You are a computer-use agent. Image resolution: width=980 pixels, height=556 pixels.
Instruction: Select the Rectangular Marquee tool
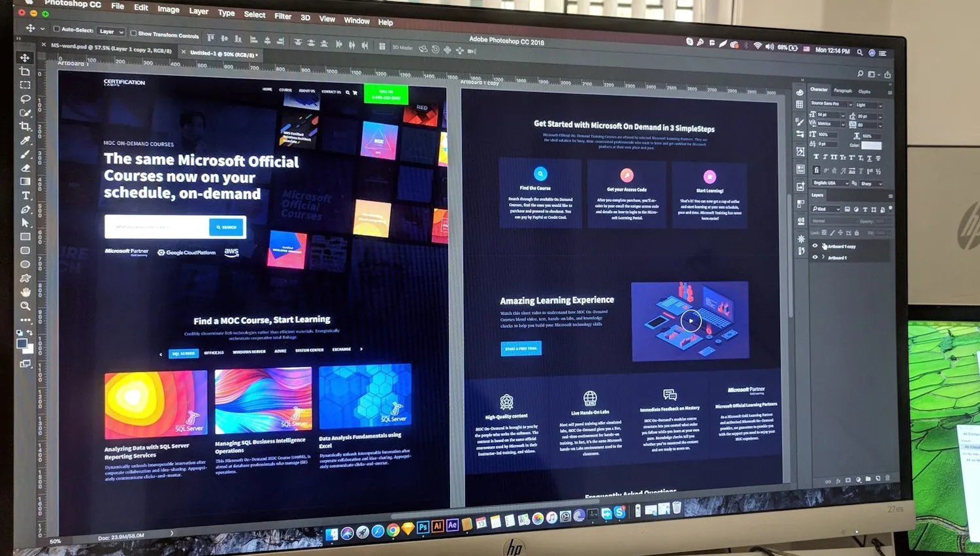coord(25,85)
